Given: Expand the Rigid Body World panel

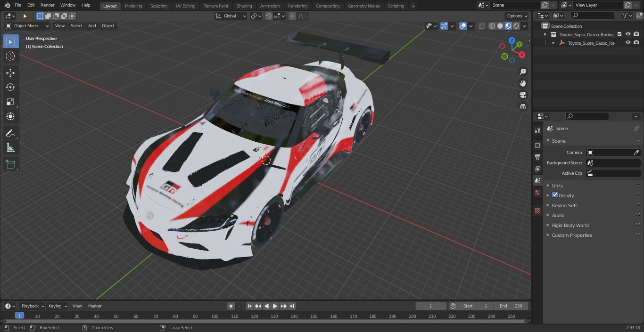Looking at the screenshot, I should [570, 225].
